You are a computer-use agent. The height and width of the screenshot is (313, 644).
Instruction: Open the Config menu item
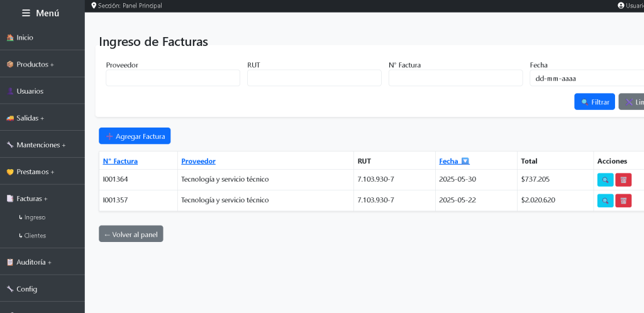[42, 289]
